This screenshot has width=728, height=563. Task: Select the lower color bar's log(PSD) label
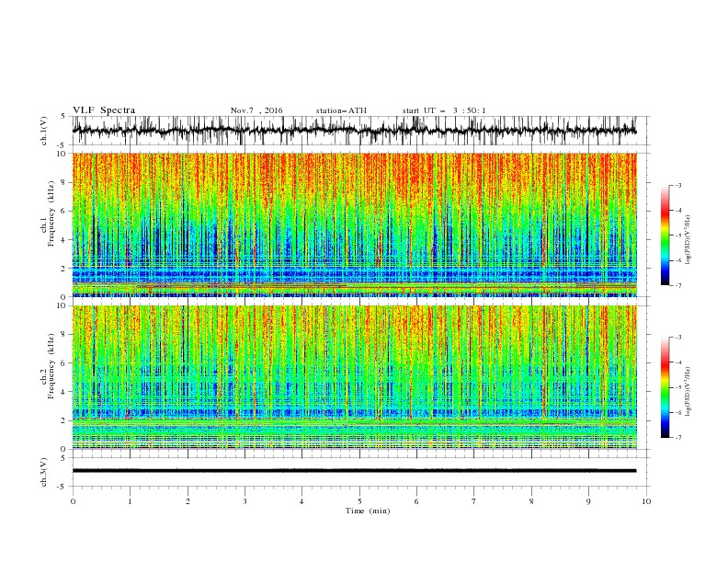[688, 391]
